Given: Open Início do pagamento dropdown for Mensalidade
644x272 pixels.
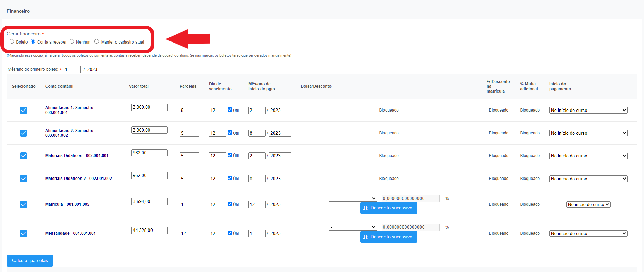Looking at the screenshot, I should (588, 233).
